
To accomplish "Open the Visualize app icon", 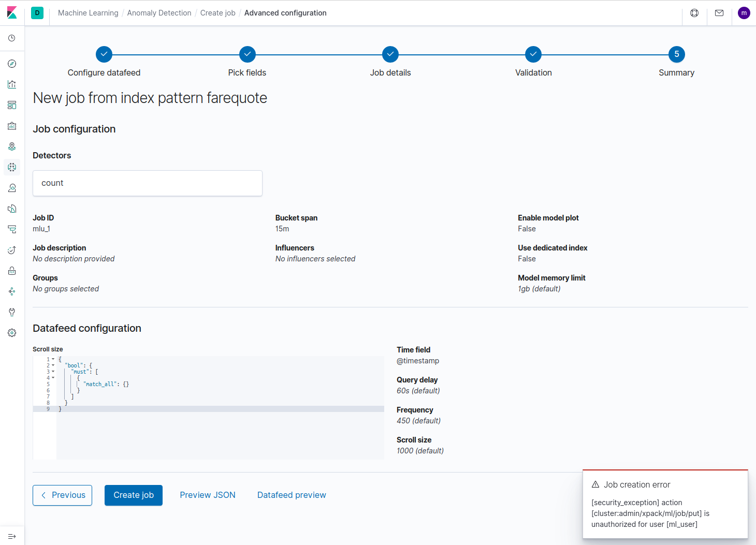I will click(x=12, y=84).
